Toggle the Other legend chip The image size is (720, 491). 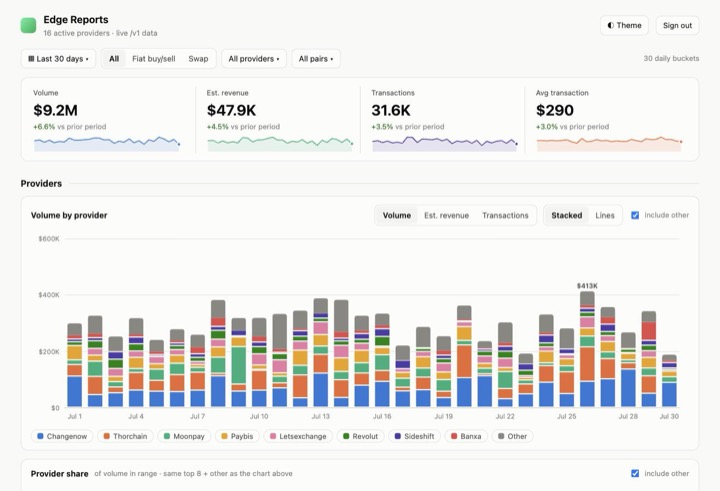pos(512,436)
